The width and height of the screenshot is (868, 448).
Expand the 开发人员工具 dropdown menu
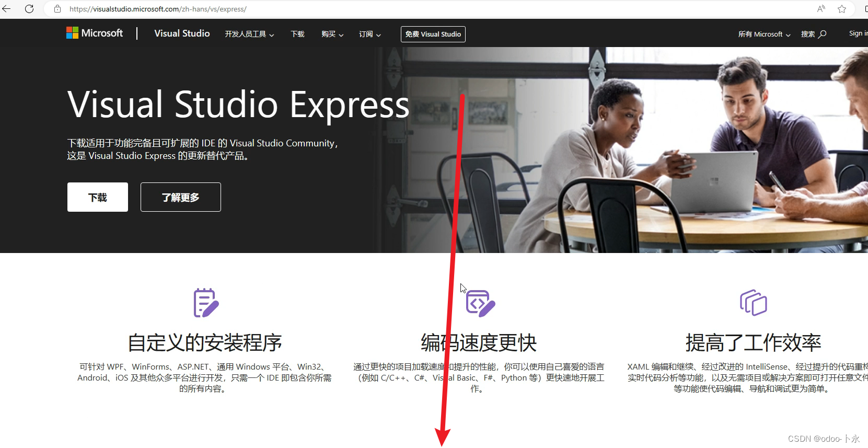[x=249, y=34]
